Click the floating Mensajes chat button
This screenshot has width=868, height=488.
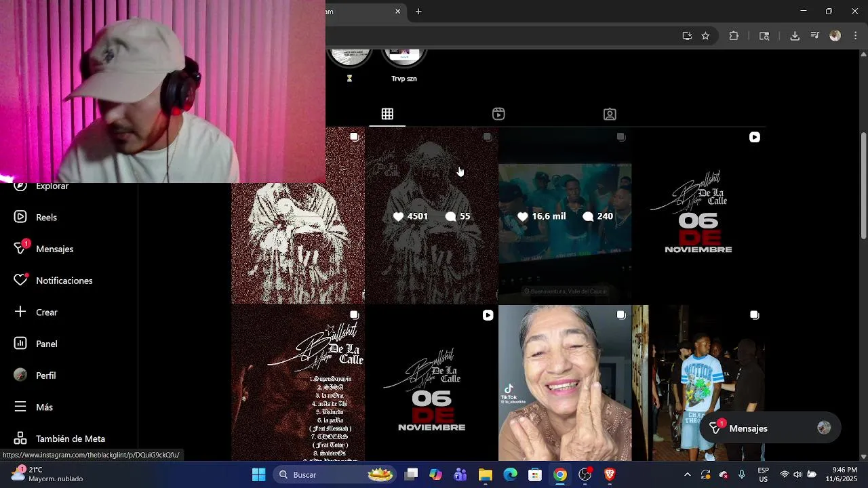770,428
